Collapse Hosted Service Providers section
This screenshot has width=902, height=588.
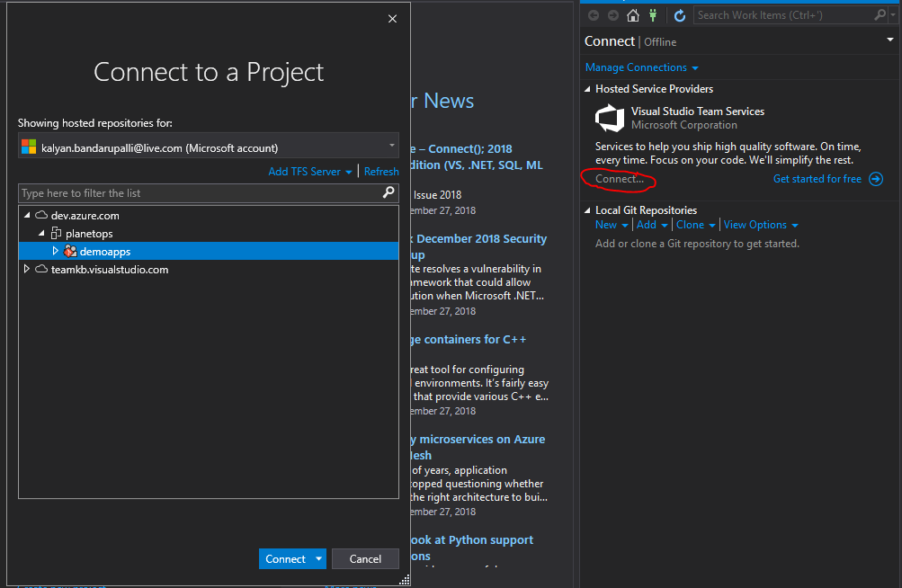point(587,89)
